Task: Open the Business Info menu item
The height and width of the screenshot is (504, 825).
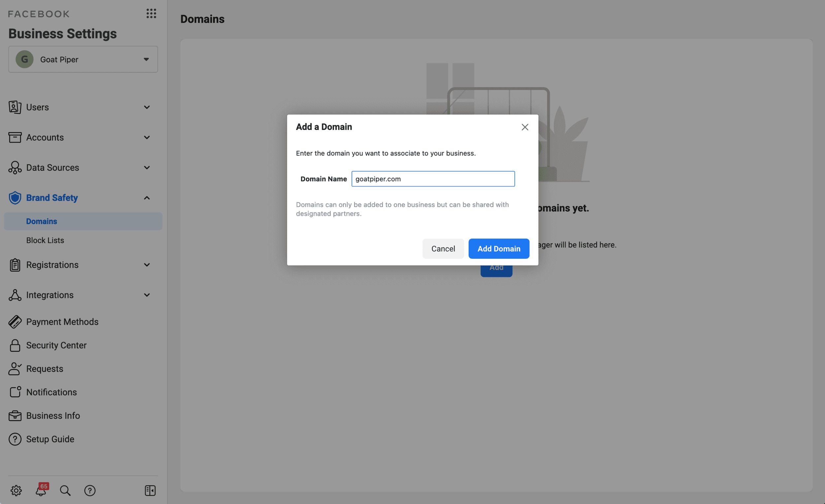Action: click(53, 416)
